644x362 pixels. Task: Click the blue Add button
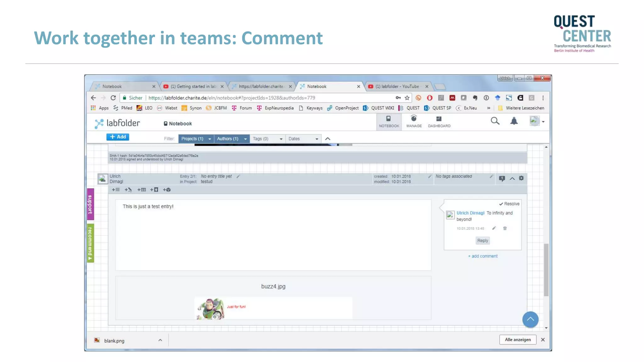118,137
